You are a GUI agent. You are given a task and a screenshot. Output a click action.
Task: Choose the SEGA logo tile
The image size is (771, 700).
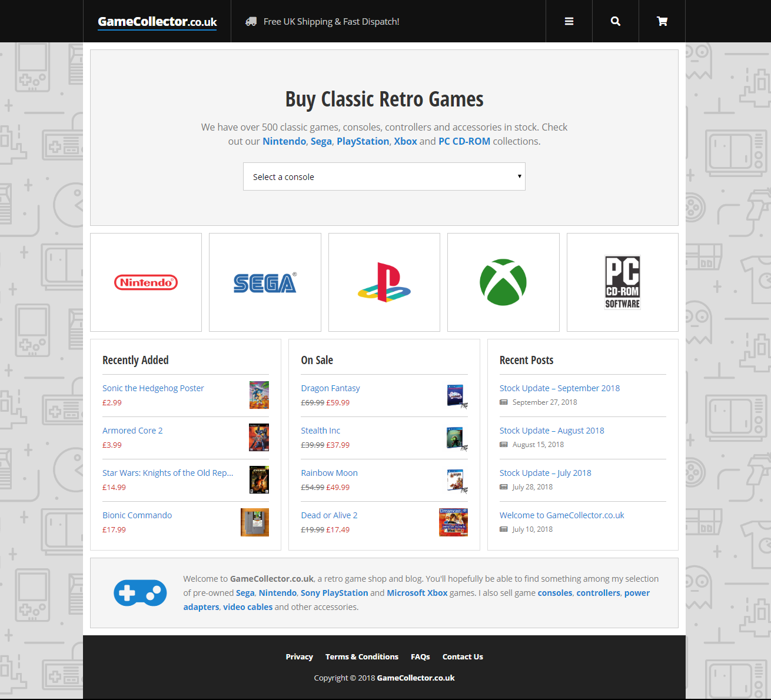tap(265, 282)
